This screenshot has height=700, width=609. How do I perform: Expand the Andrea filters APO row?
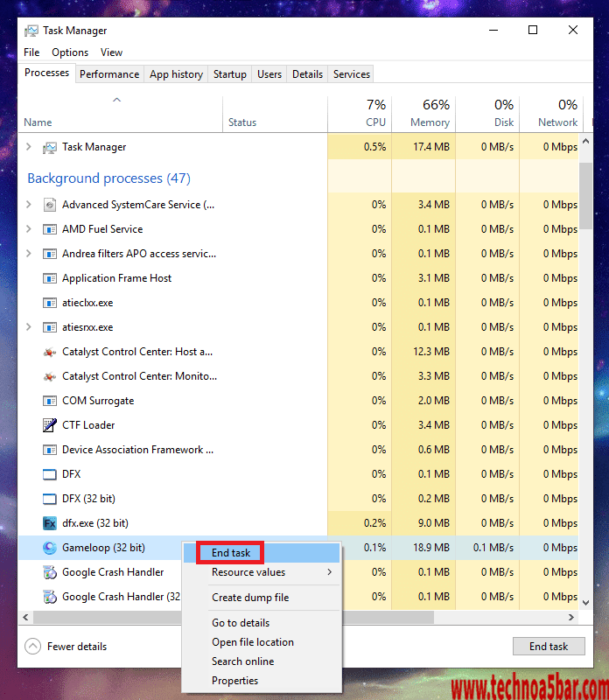[29, 254]
